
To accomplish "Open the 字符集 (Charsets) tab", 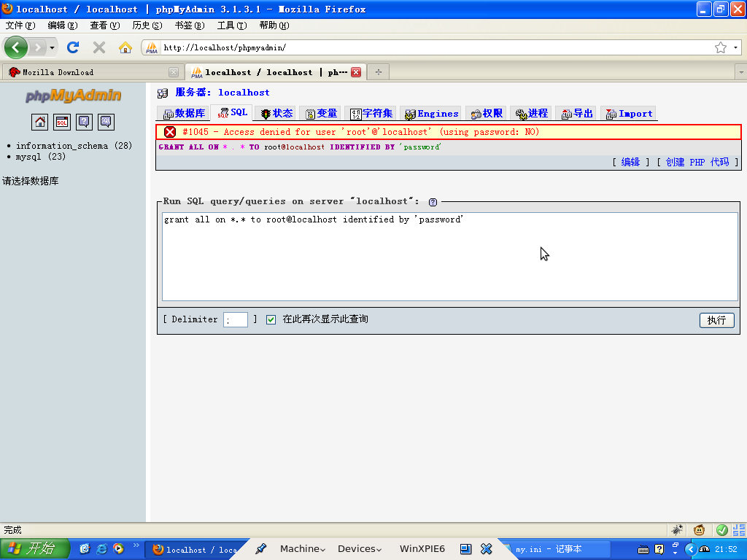I will [371, 113].
